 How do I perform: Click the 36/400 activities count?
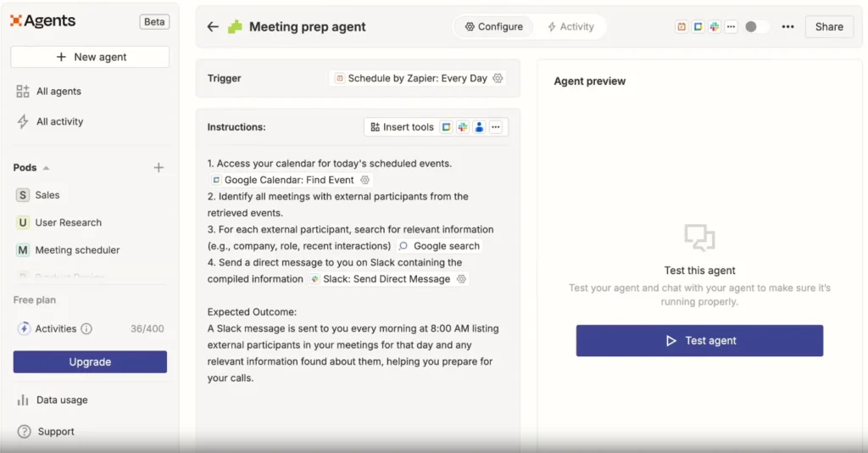[x=147, y=328]
